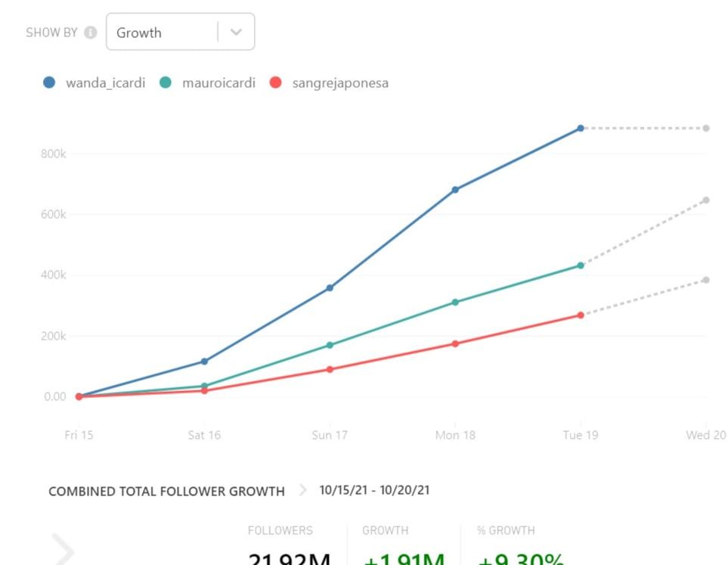Screen dimensions: 728x565
Task: Click wanda_icardi data point on Sun 17
Action: pyautogui.click(x=330, y=288)
